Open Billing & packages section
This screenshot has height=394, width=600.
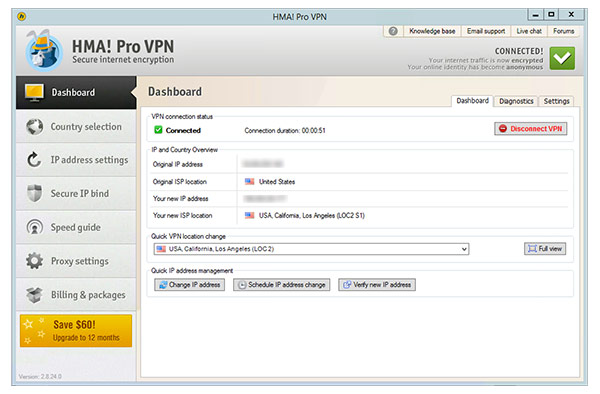coord(76,295)
